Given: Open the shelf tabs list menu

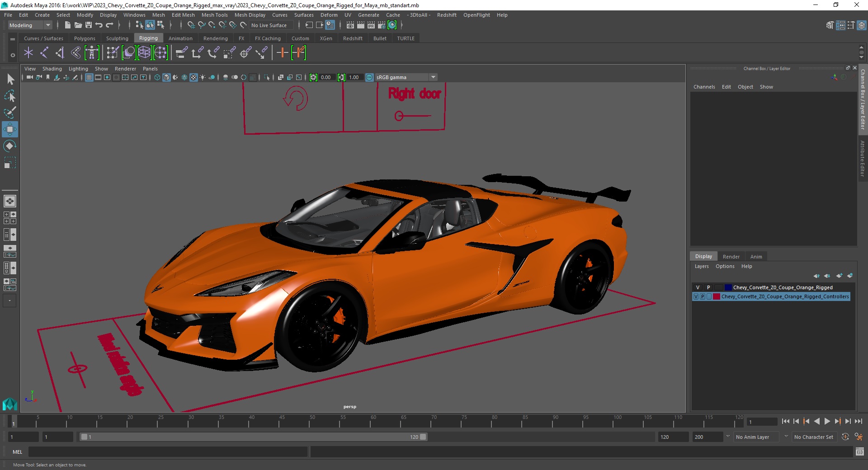Looking at the screenshot, I should coord(13,39).
